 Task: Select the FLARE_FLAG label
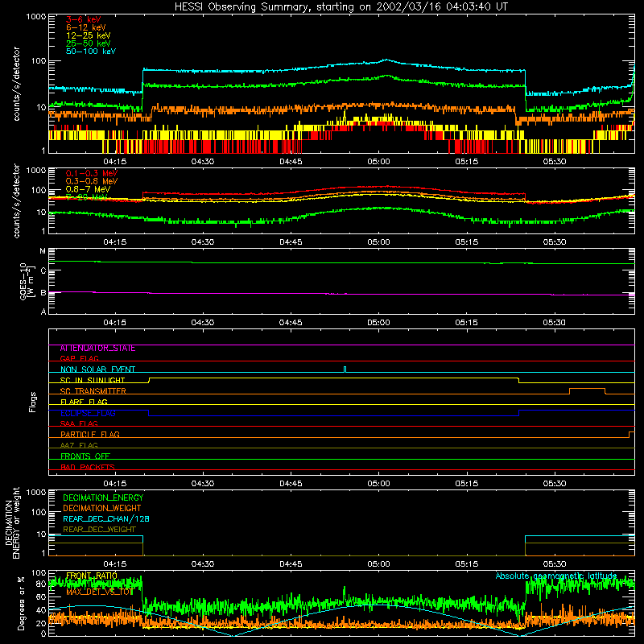[84, 402]
